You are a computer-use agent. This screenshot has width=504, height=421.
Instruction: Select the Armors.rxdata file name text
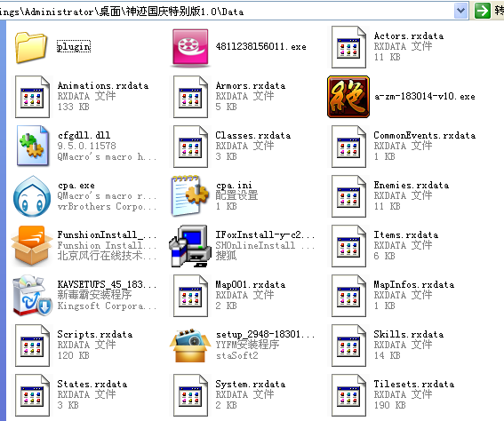[x=251, y=86]
